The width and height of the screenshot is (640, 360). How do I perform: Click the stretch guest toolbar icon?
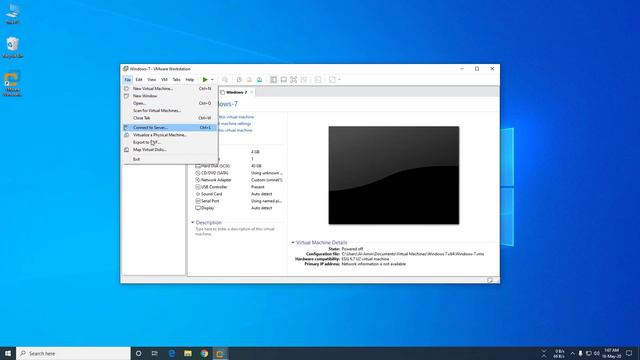332,80
